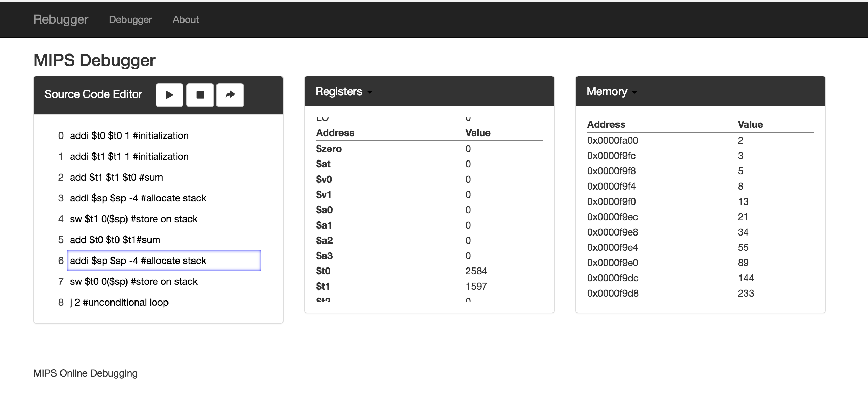This screenshot has width=868, height=396.
Task: Click line 4 sw $t1 store instruction
Action: point(133,219)
